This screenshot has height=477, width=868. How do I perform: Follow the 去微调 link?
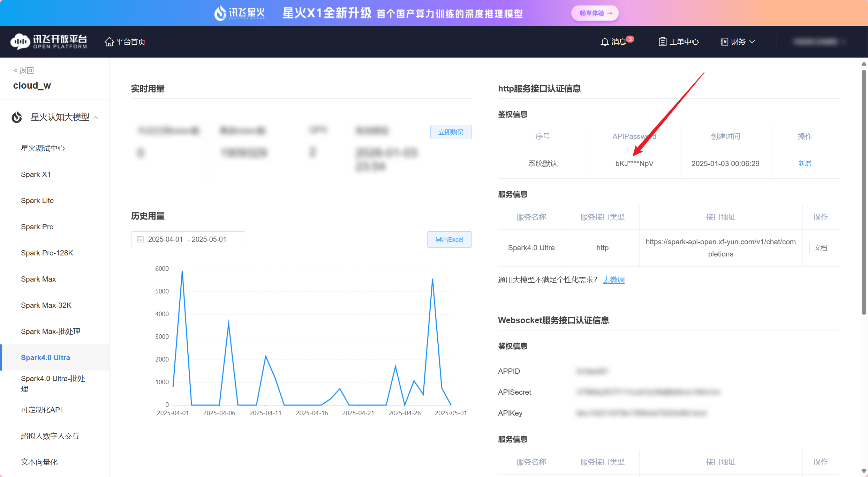coord(613,280)
